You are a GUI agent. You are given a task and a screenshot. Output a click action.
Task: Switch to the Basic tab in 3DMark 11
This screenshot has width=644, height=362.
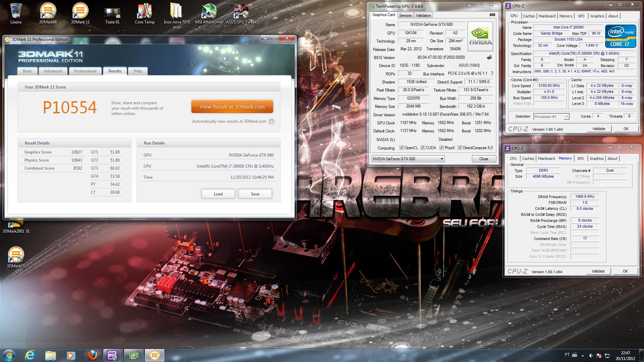point(28,71)
